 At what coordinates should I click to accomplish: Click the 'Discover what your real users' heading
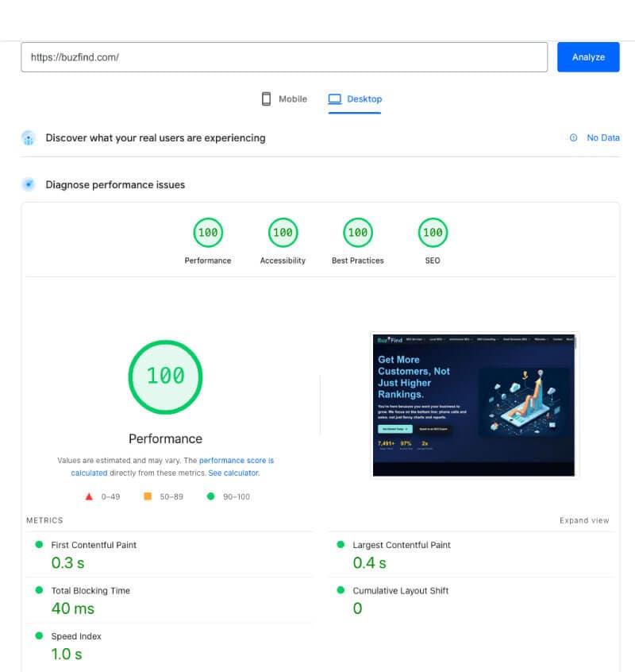[156, 138]
